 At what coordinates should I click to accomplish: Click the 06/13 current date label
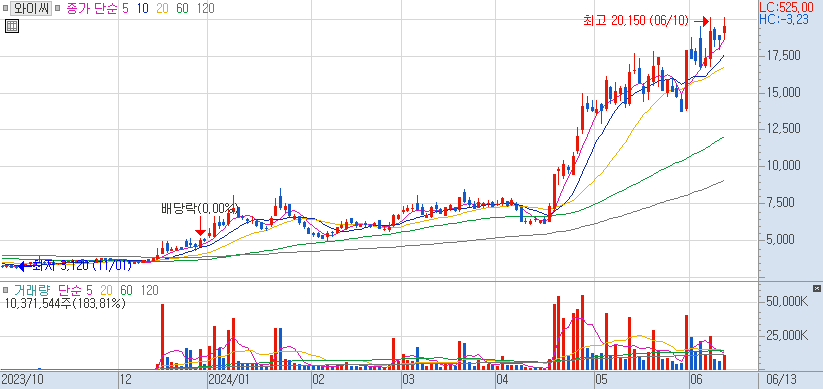(x=781, y=380)
